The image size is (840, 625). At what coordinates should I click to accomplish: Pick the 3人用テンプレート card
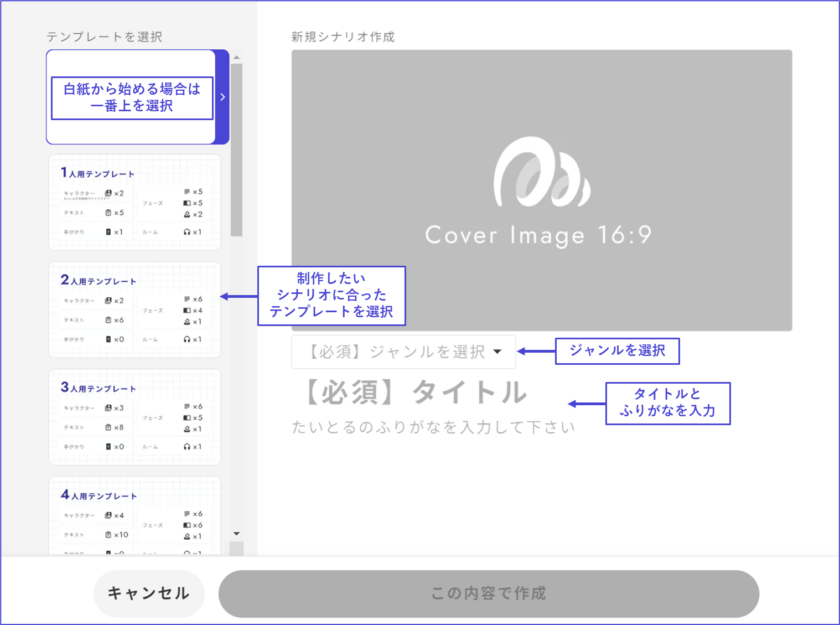[x=135, y=417]
